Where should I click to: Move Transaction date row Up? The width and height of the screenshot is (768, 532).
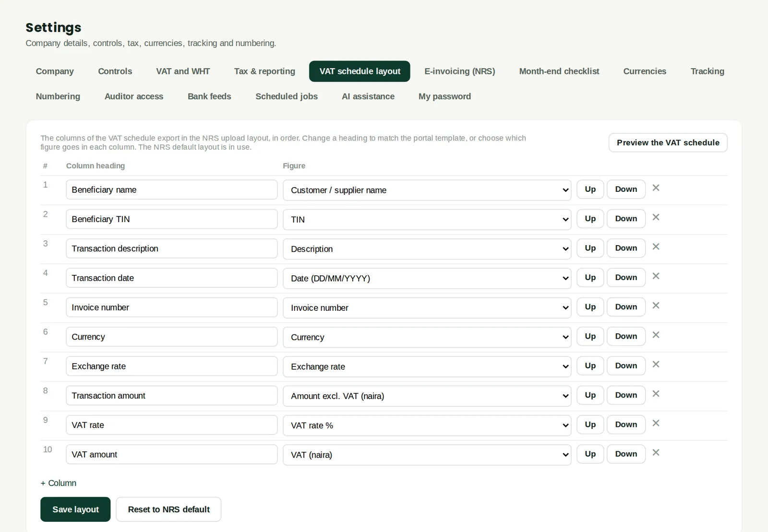[x=590, y=277]
